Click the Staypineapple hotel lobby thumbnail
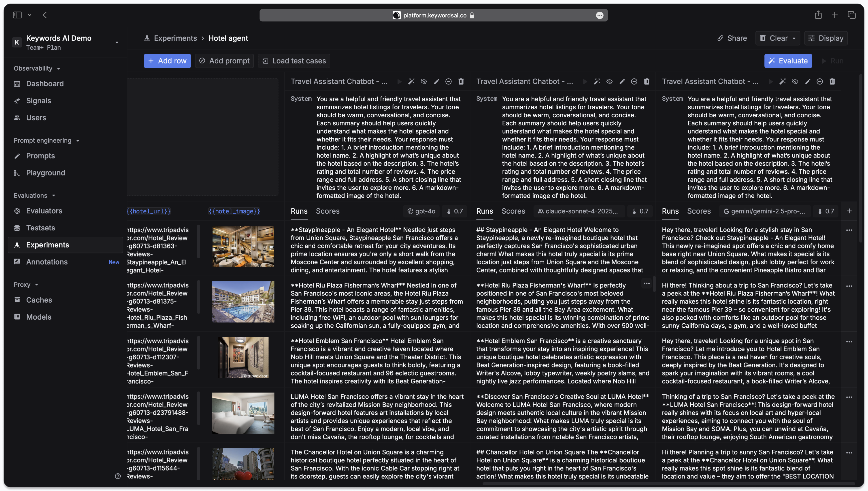868x491 pixels. point(243,246)
